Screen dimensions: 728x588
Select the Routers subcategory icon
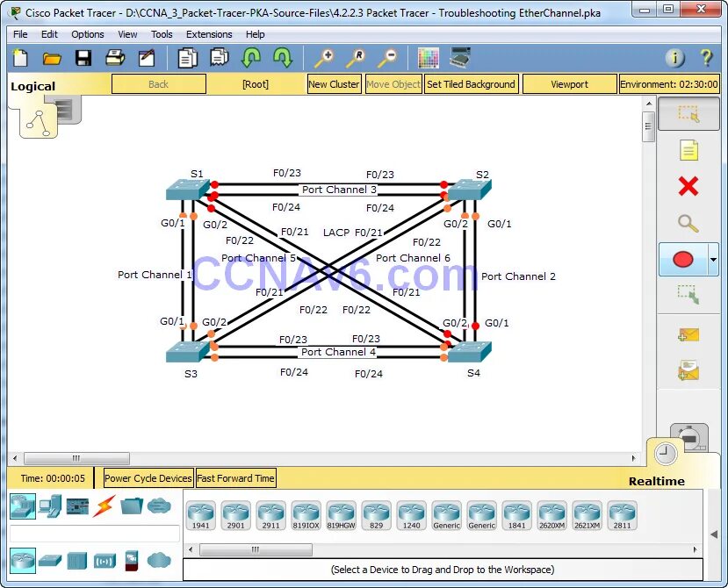click(x=23, y=560)
